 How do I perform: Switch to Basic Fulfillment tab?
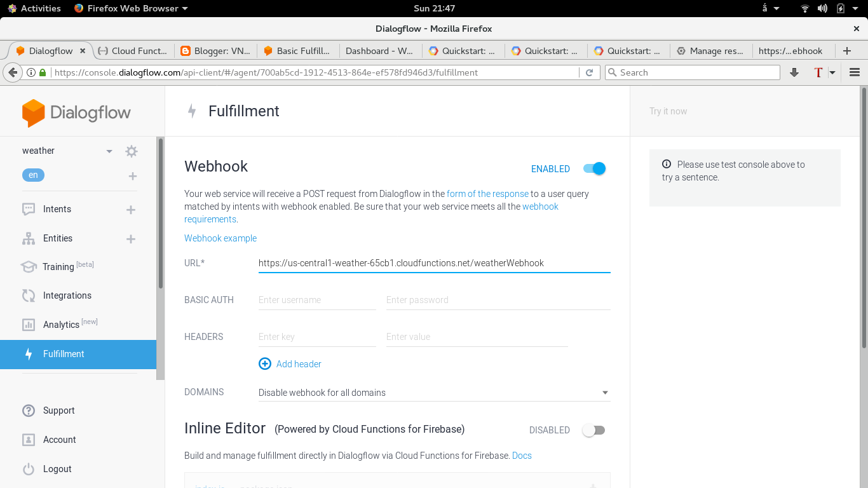click(x=299, y=51)
